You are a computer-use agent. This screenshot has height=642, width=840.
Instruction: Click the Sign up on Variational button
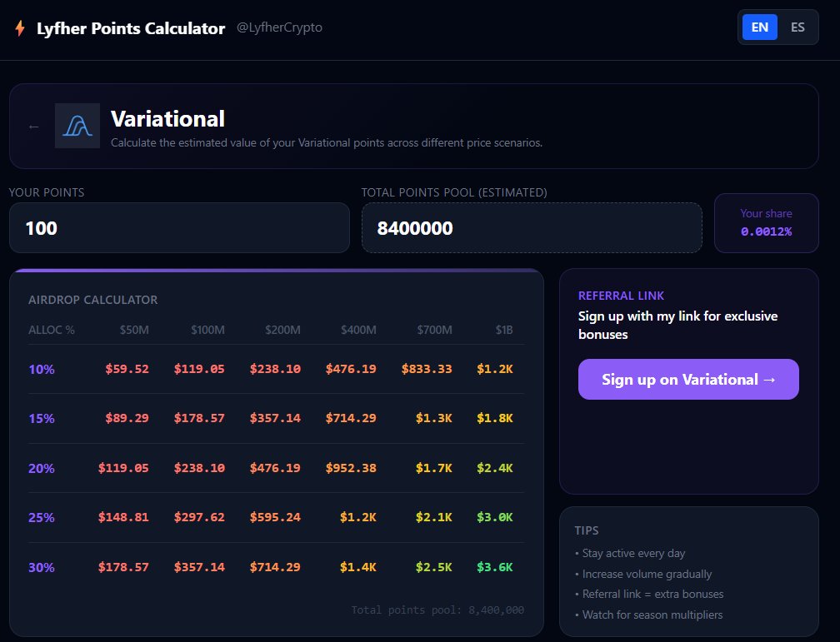coord(688,379)
